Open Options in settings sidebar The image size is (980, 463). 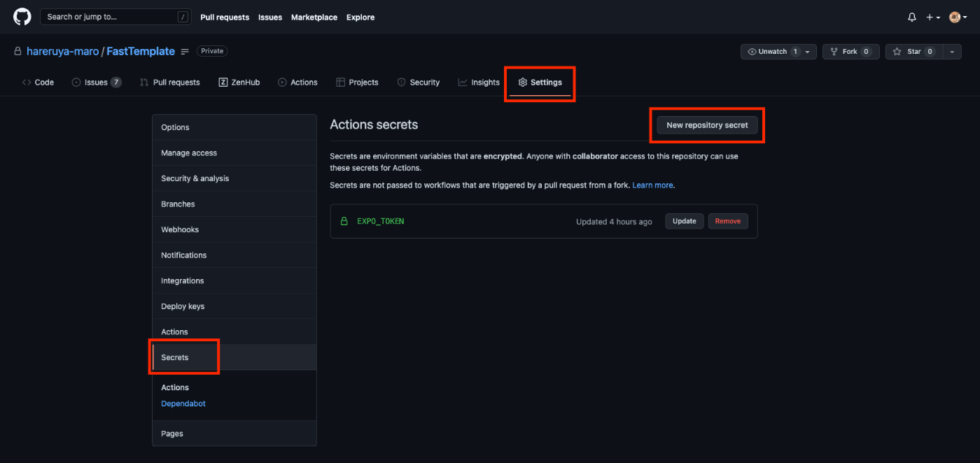(x=234, y=127)
